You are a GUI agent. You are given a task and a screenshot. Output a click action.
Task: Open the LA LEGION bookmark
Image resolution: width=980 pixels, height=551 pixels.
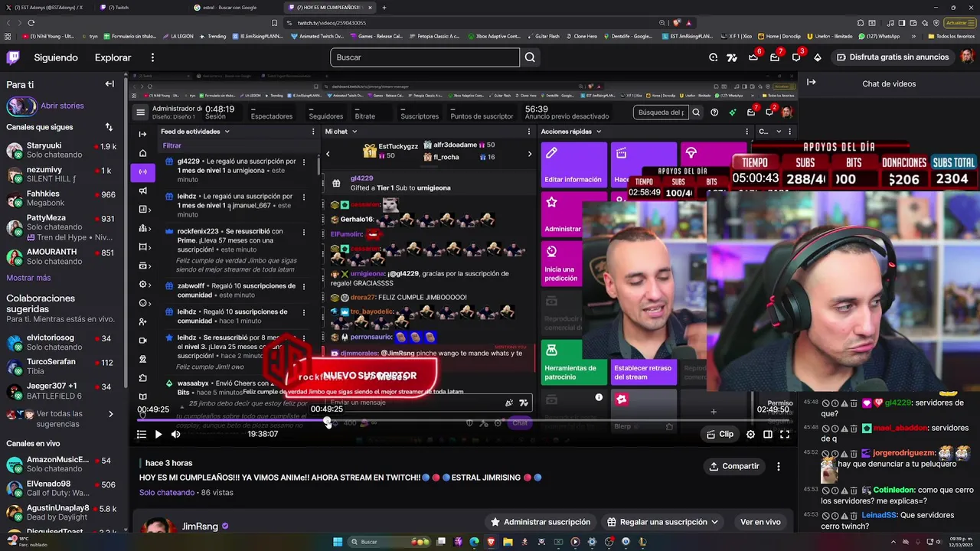pyautogui.click(x=178, y=36)
